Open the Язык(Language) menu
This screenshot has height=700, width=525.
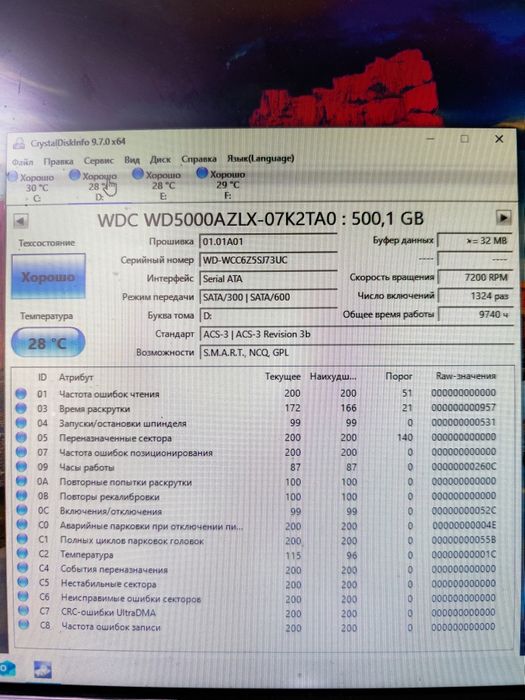coord(260,158)
